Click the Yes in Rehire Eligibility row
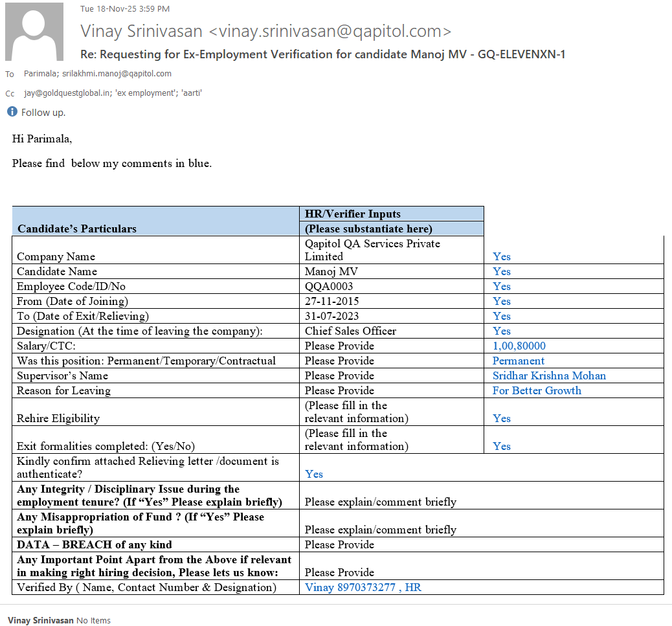The width and height of the screenshot is (672, 626). click(502, 418)
